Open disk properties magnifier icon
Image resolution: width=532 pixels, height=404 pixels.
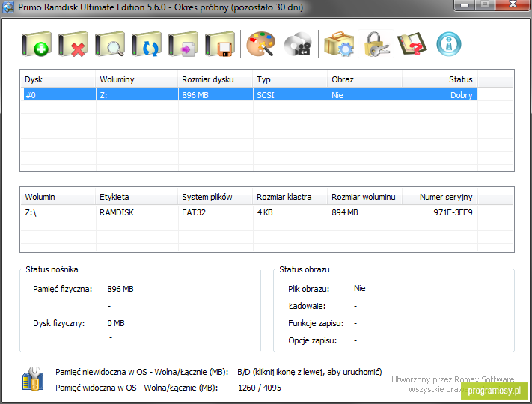pyautogui.click(x=109, y=44)
